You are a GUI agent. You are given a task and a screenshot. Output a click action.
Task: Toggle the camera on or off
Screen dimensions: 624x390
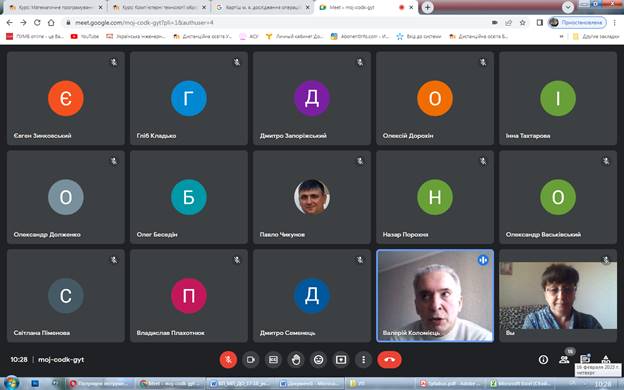tap(251, 360)
